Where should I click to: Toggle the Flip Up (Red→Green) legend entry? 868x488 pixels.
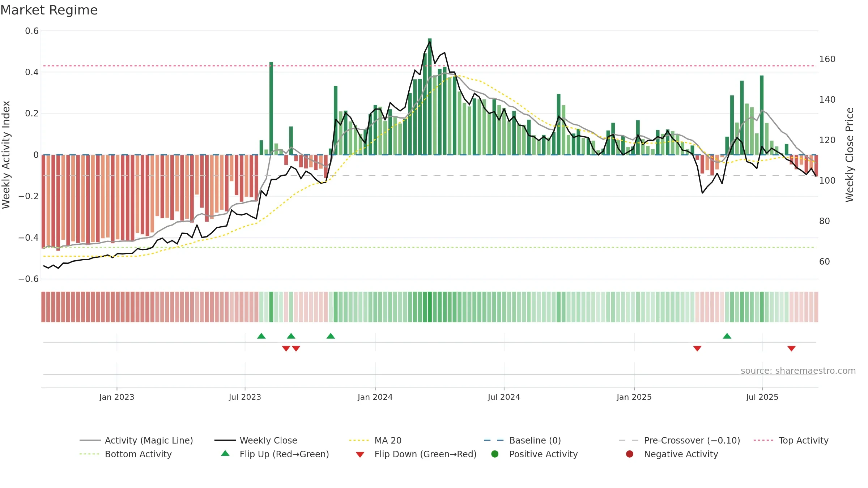click(x=275, y=454)
